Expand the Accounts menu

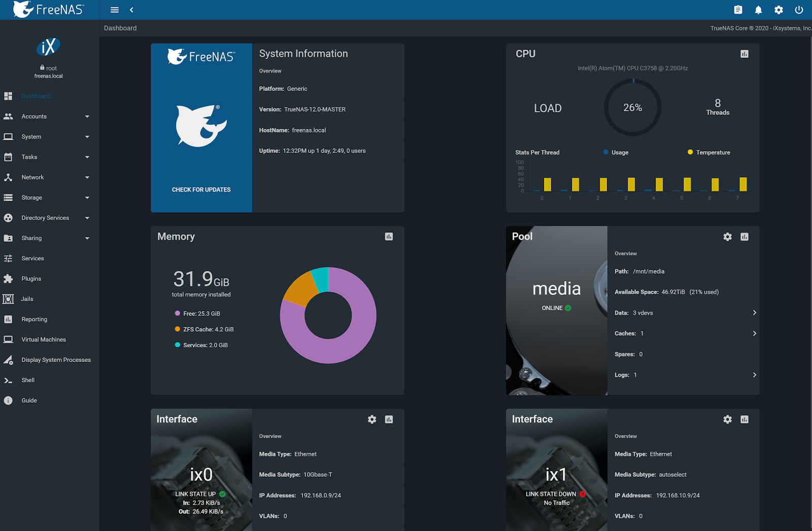50,116
